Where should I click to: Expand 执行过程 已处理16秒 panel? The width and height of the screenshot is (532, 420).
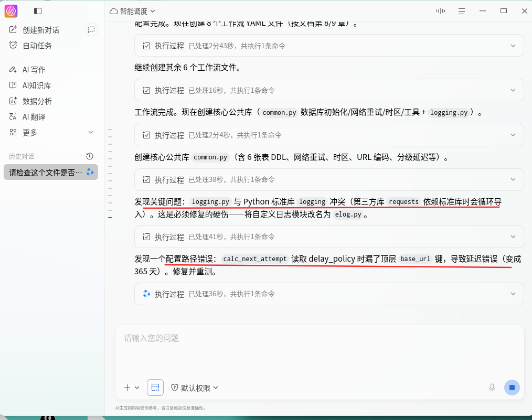[329, 90]
